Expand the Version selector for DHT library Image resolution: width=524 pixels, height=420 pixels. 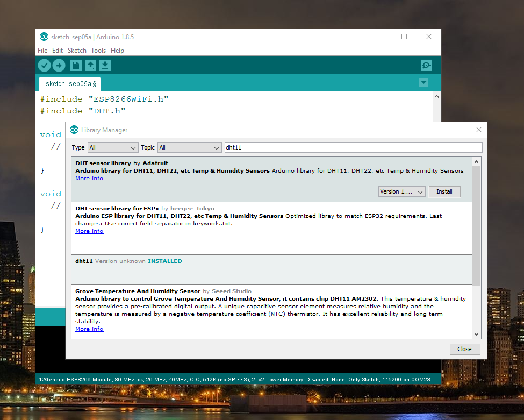pos(401,191)
